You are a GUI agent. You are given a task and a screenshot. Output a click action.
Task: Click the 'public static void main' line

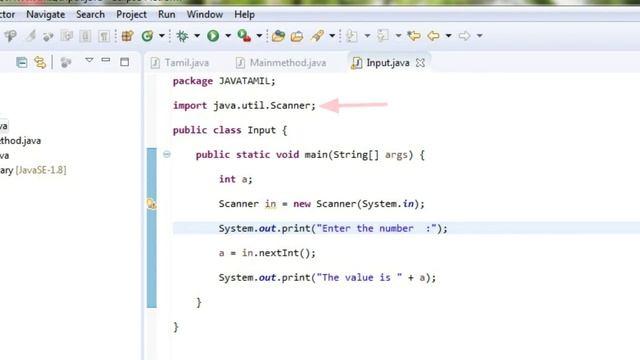(310, 155)
